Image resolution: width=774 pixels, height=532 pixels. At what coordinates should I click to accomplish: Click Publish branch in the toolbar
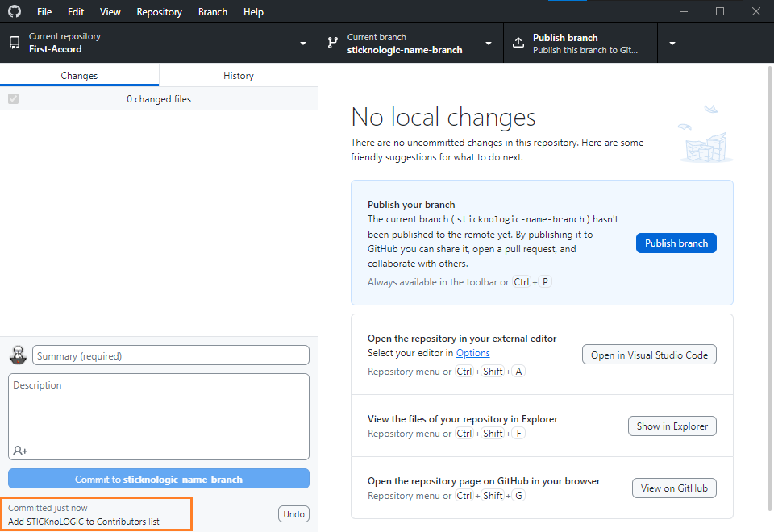580,44
